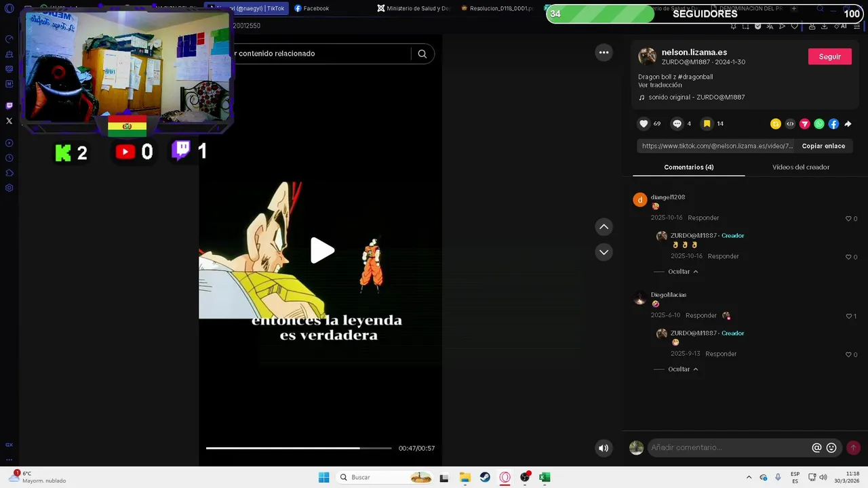Like ZURDO@M1887's reply dated 2025-10-16
This screenshot has height=488, width=868.
848,257
